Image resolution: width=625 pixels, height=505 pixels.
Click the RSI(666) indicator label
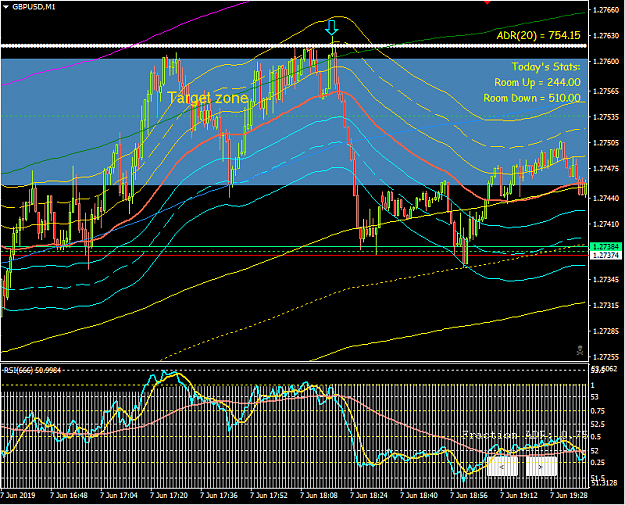pos(33,370)
